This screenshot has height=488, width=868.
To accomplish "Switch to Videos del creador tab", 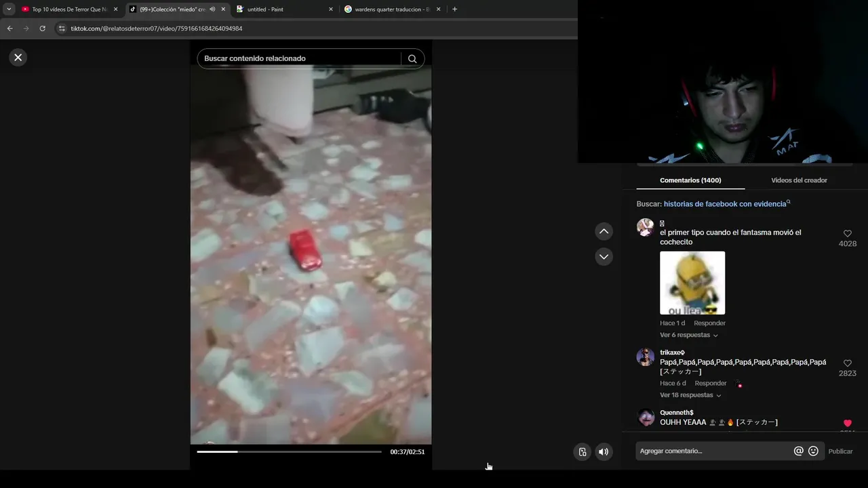I will (x=799, y=180).
